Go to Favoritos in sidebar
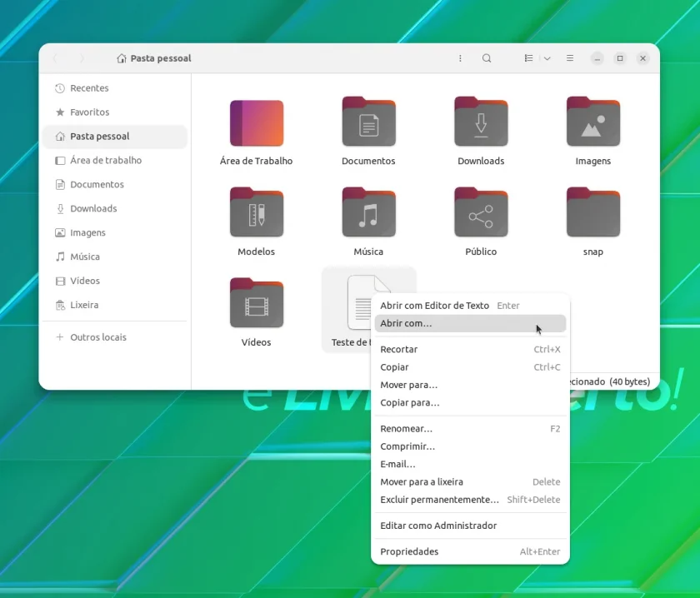Screen dimensions: 700x598 pyautogui.click(x=115, y=112)
